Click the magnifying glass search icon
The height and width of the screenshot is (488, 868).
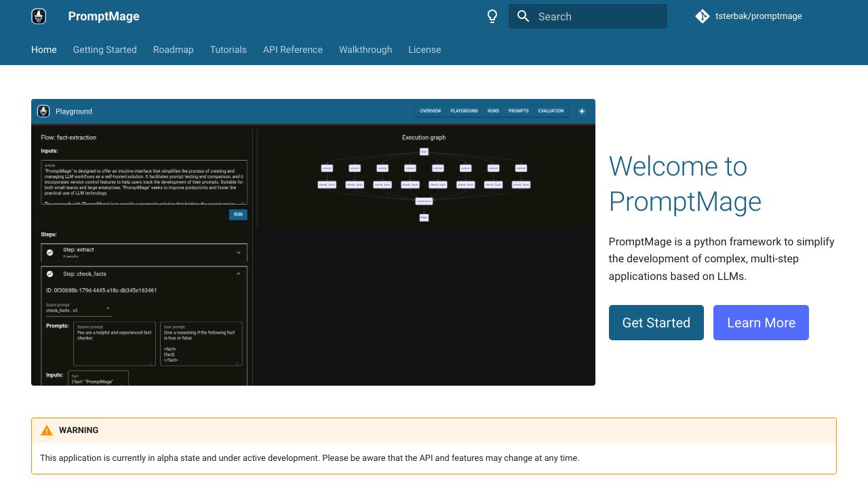tap(523, 16)
